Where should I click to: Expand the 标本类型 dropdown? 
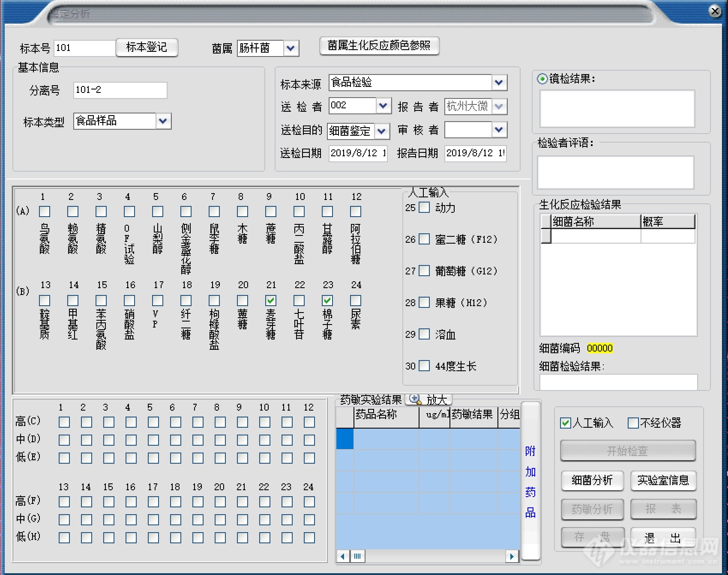(163, 121)
